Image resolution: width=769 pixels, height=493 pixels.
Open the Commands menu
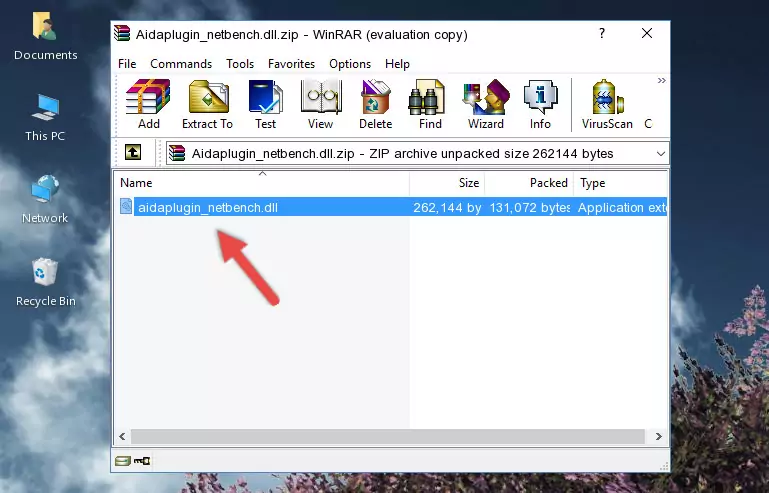[x=181, y=64]
